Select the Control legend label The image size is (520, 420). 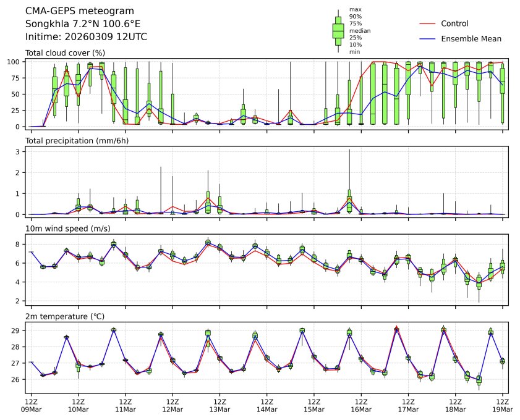pyautogui.click(x=454, y=23)
